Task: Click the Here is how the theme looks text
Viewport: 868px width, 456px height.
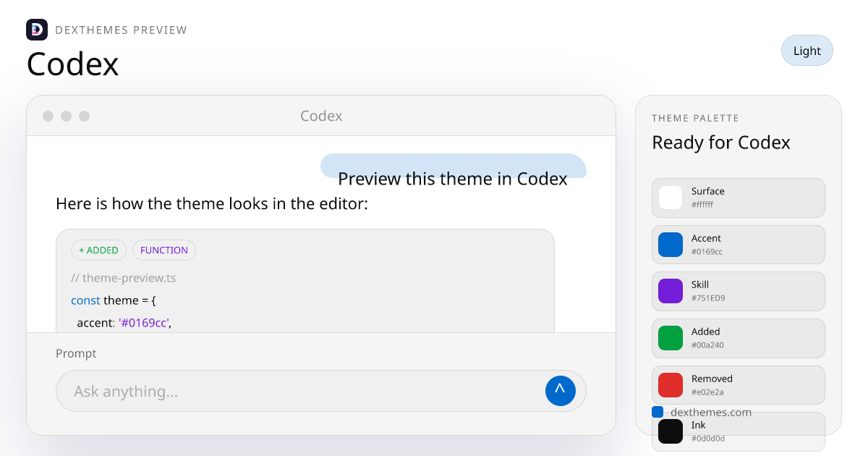Action: (212, 203)
